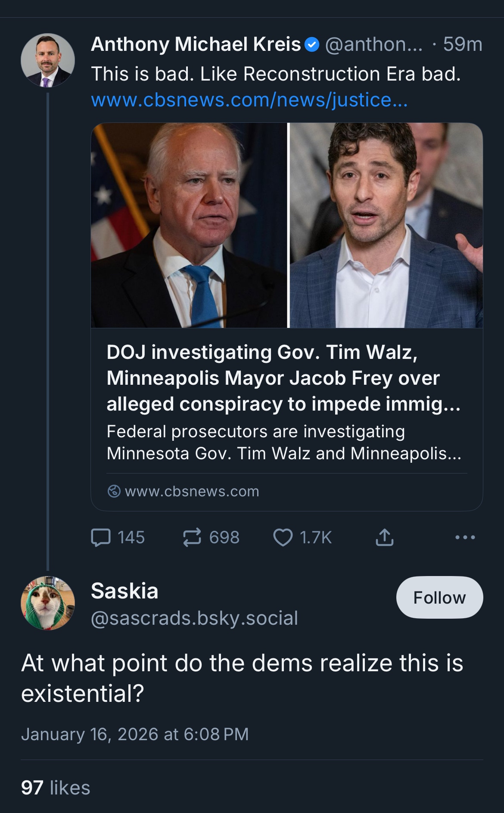
Task: Click the Jacob Frey photo in the link preview
Action: [x=386, y=225]
